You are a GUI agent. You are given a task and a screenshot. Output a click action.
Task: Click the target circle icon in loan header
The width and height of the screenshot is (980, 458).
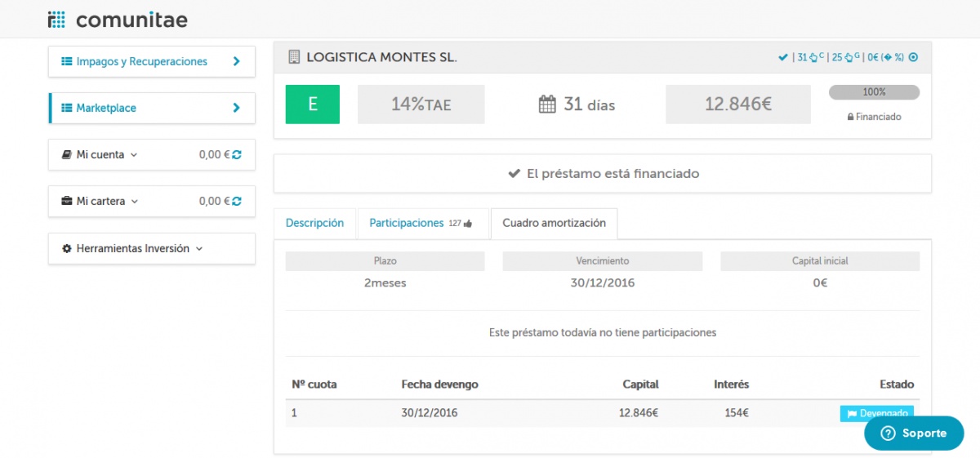click(x=914, y=57)
